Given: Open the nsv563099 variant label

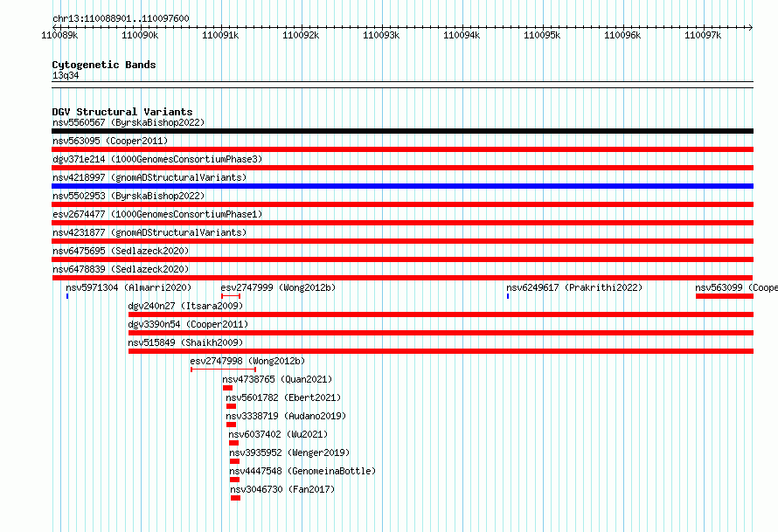Looking at the screenshot, I should click(736, 287).
